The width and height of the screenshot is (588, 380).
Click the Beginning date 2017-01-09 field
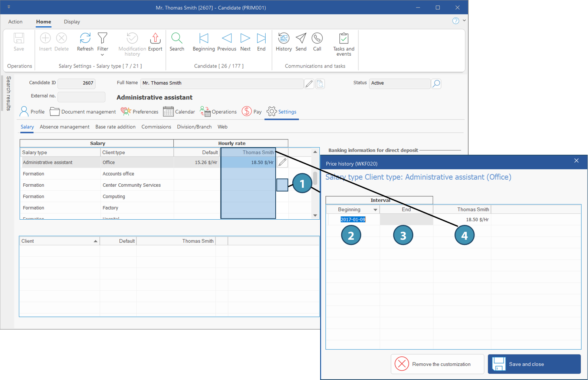point(353,220)
